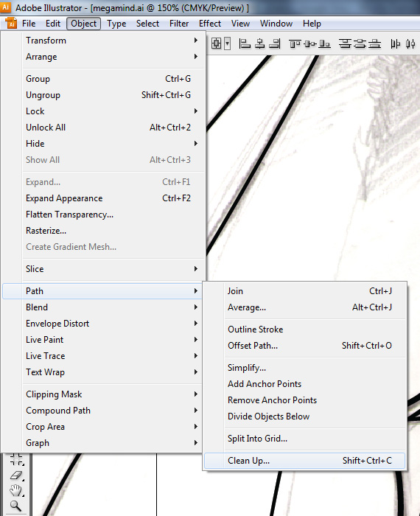Close the open Object menu
Screen dimensions: 420x516
[83, 24]
